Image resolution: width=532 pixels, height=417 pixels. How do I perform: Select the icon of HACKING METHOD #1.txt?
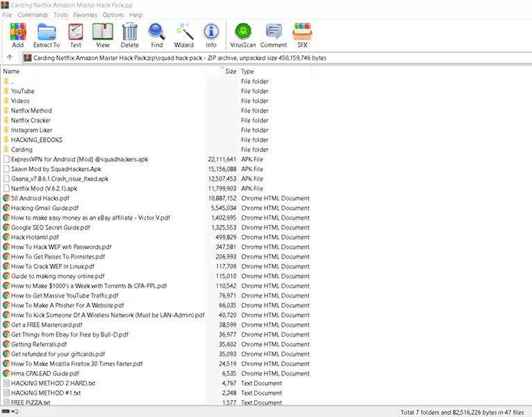(x=6, y=393)
